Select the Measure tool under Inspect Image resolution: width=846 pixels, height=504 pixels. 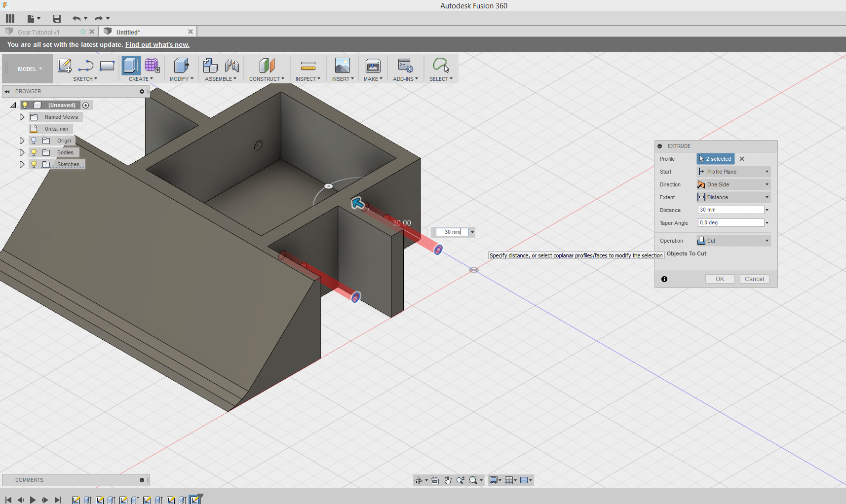coord(308,66)
